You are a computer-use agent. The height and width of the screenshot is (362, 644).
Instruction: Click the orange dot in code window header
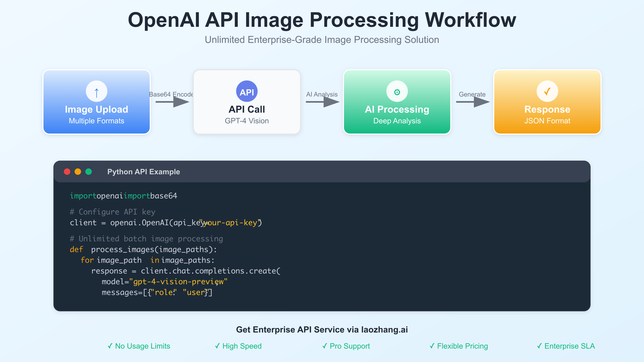pos(78,172)
